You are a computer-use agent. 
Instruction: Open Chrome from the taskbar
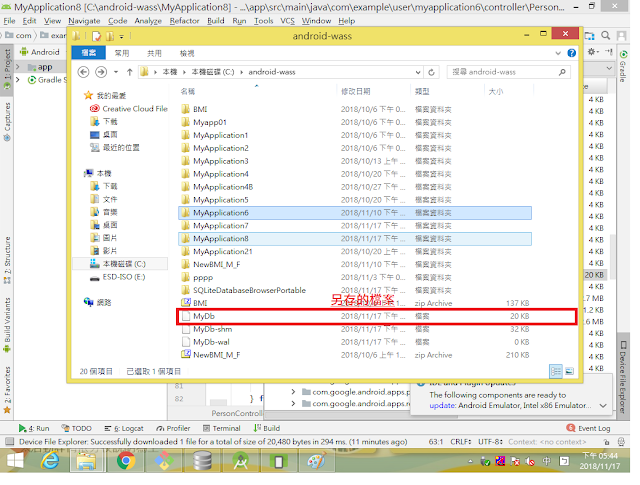point(126,461)
